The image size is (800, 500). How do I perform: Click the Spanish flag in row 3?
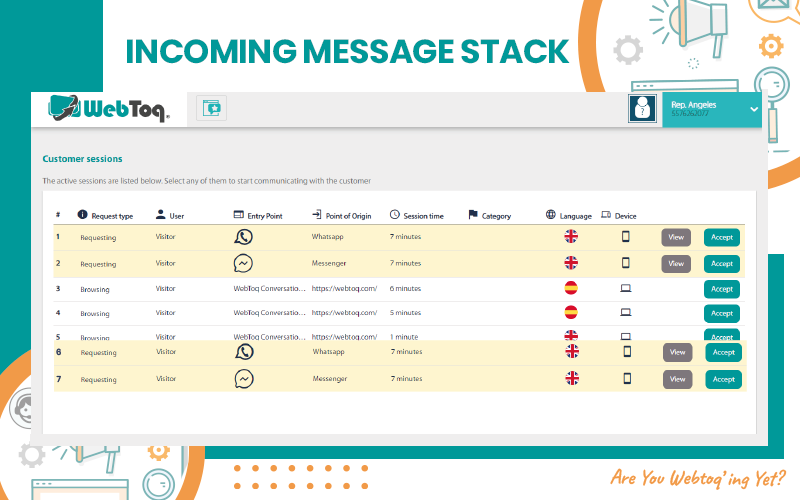571,288
